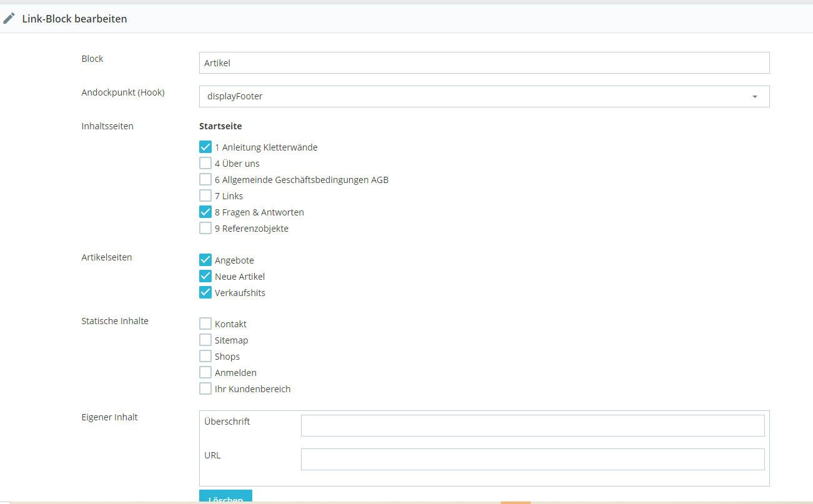Click the Eigener Inhalt label

(x=109, y=417)
